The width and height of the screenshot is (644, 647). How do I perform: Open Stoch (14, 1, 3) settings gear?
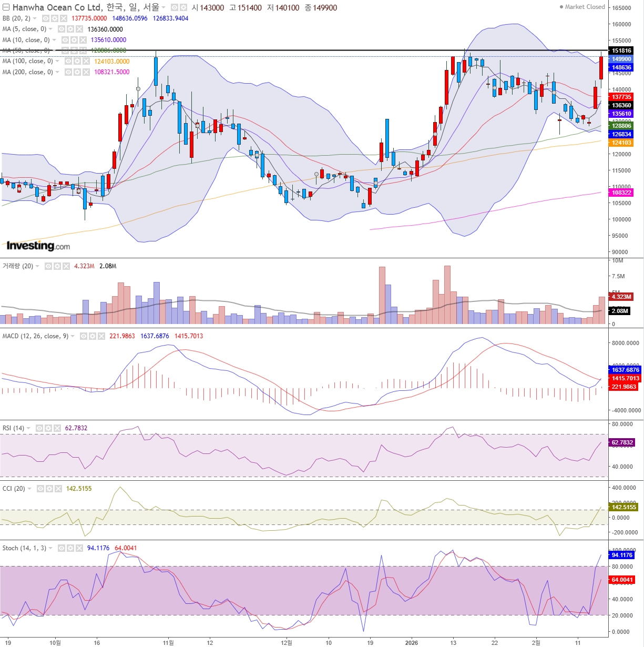tap(70, 548)
